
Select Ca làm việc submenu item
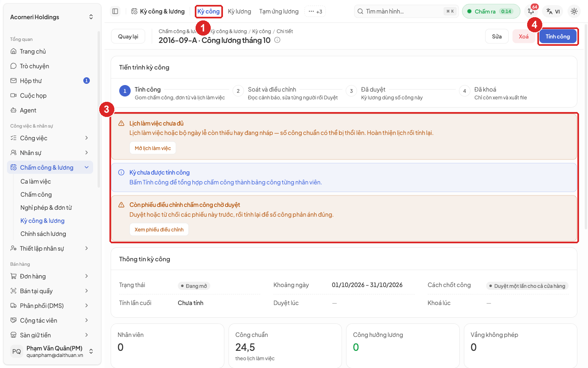[36, 182]
